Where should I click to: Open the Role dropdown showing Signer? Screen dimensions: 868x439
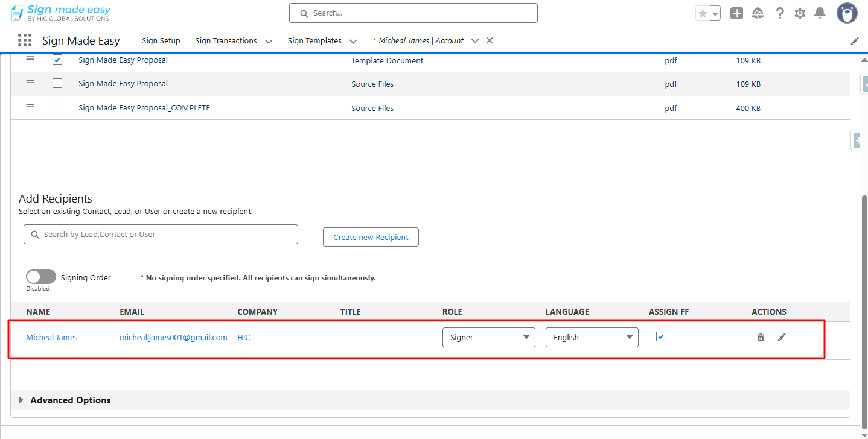(x=488, y=338)
